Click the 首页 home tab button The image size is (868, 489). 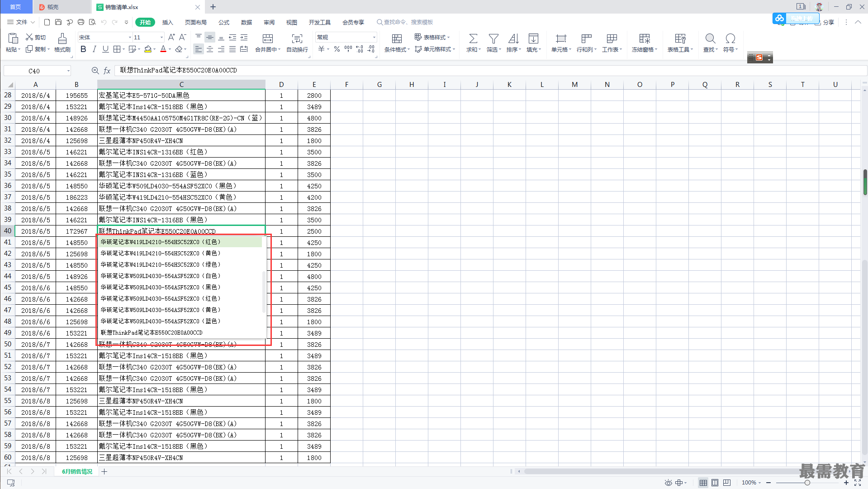pyautogui.click(x=16, y=7)
